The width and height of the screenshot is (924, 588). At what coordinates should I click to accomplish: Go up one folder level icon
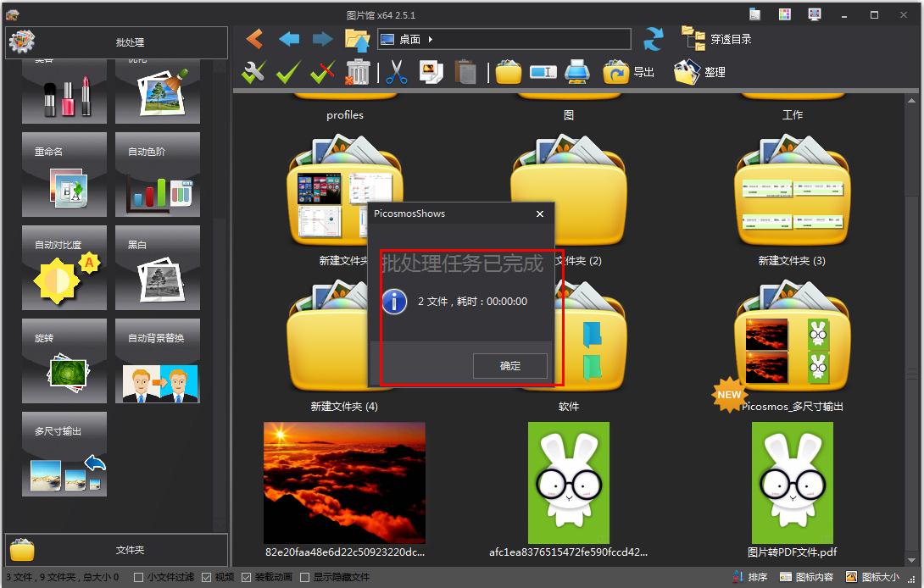(357, 39)
